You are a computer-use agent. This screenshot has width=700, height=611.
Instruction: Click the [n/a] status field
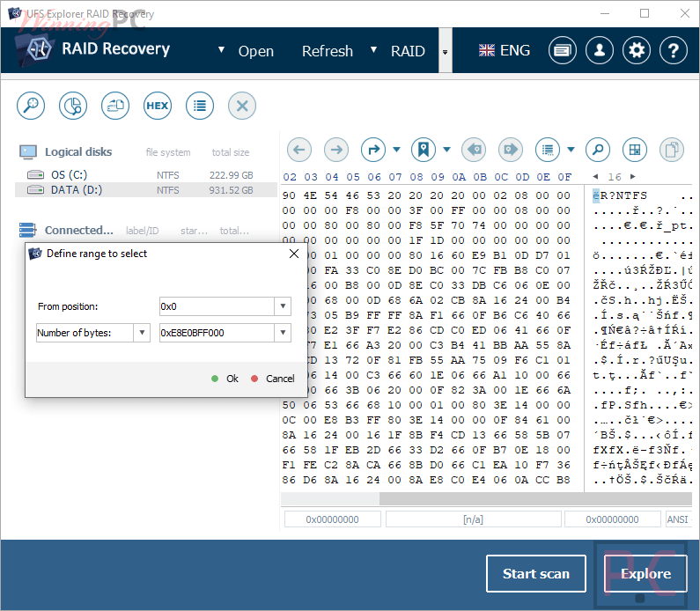[x=473, y=519]
